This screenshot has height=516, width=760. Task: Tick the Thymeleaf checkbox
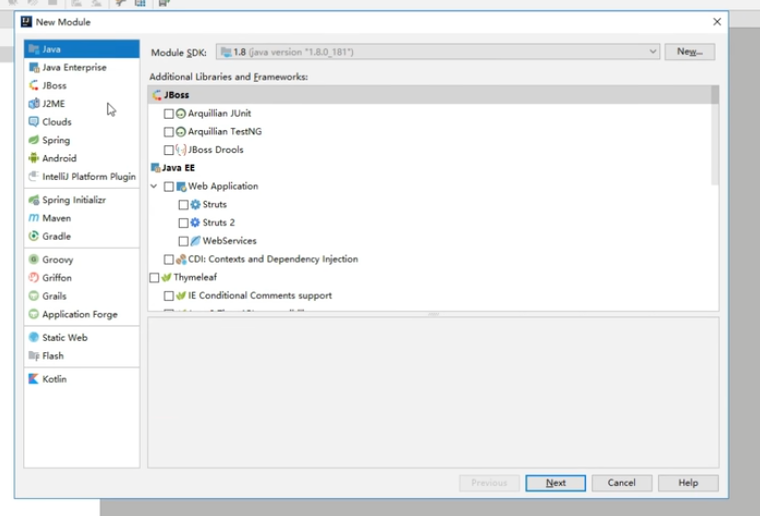pos(154,278)
